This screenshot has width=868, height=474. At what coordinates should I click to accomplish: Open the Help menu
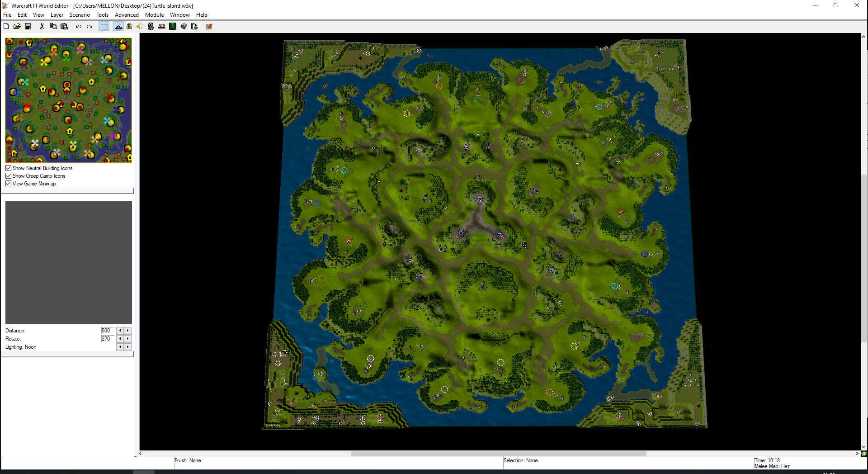pos(202,15)
